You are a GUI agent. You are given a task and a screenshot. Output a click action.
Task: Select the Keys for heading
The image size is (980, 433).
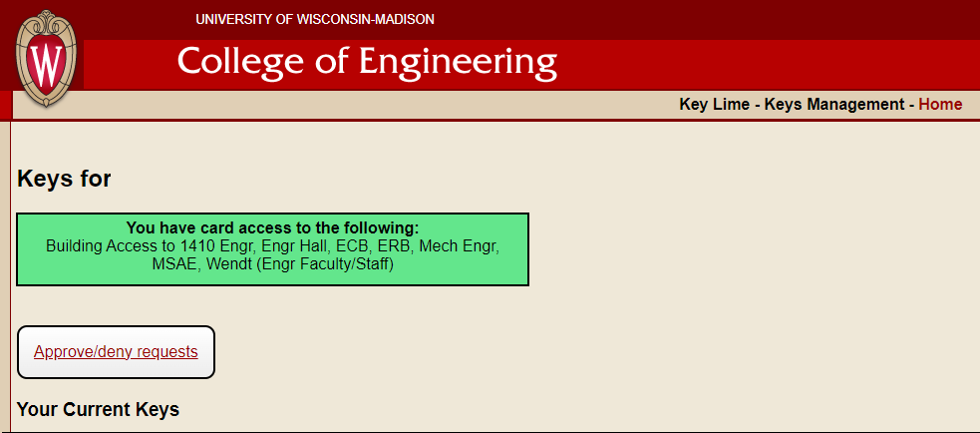coord(64,179)
